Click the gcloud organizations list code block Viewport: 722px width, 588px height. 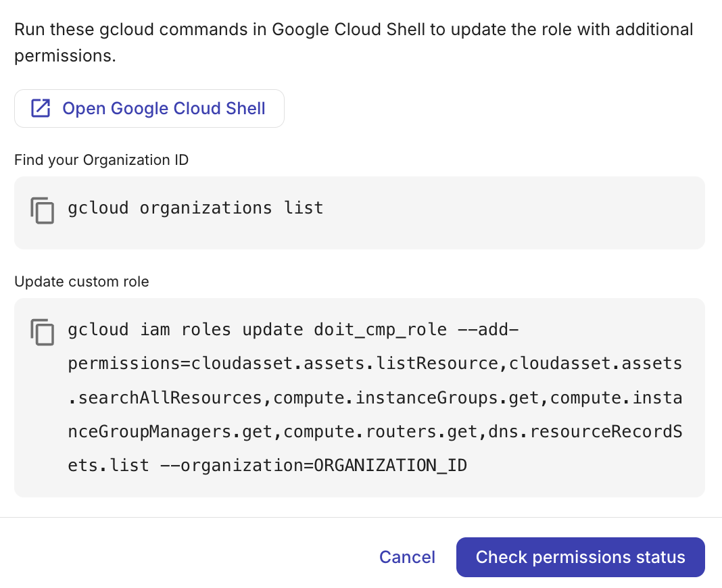coord(195,208)
